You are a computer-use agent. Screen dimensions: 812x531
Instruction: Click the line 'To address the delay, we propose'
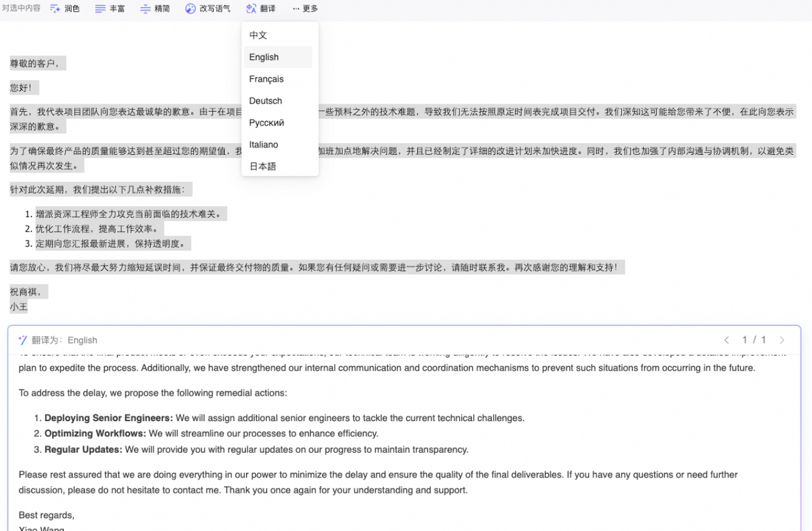click(x=152, y=393)
